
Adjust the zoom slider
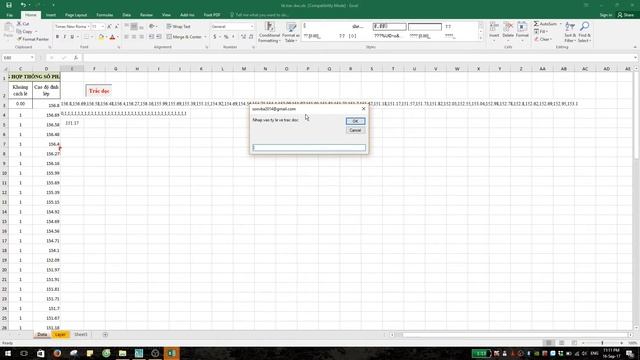pyautogui.click(x=602, y=343)
